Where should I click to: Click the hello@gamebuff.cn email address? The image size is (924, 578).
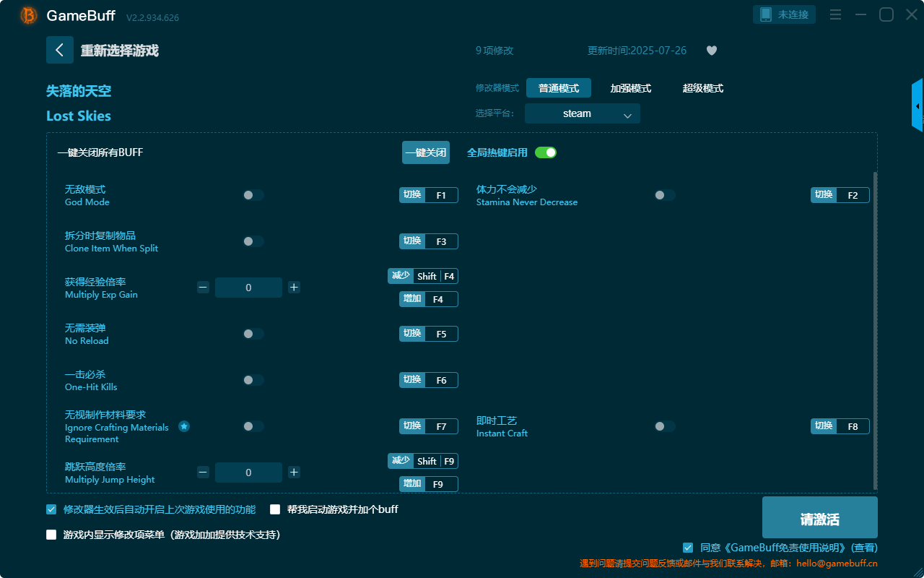(x=837, y=564)
